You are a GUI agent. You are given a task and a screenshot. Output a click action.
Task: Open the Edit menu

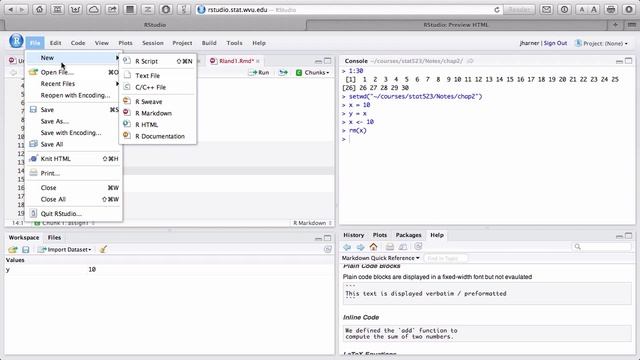(56, 43)
